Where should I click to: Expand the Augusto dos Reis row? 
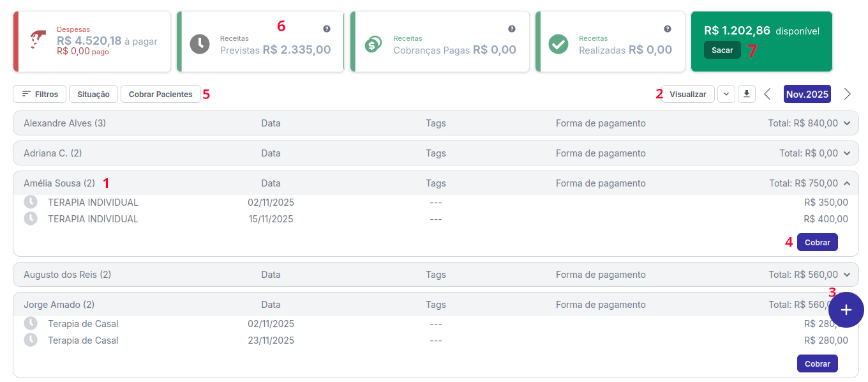pos(847,275)
